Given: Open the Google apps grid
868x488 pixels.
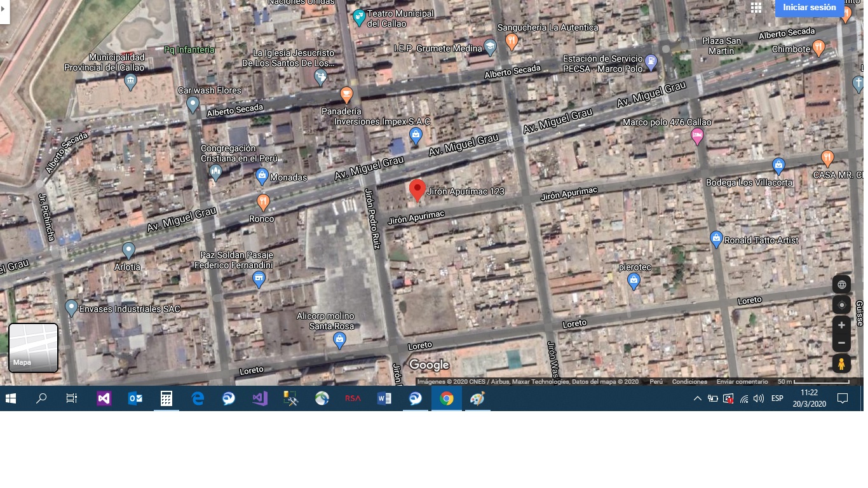Looking at the screenshot, I should pos(756,8).
